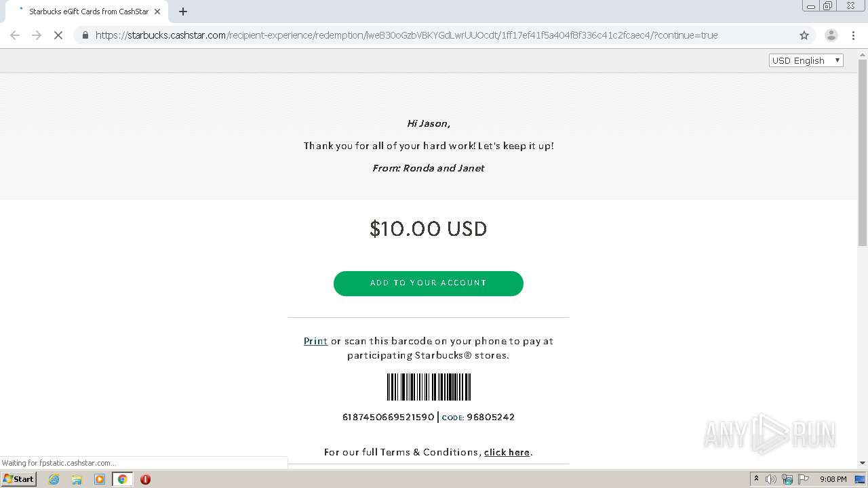This screenshot has height=488, width=868.
Task: Open Windows Media Player taskbar icon
Action: (100, 479)
